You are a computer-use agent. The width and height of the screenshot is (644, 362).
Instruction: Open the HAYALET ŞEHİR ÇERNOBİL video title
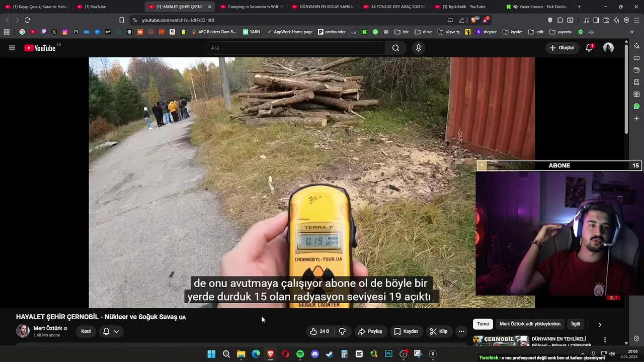[x=101, y=317]
